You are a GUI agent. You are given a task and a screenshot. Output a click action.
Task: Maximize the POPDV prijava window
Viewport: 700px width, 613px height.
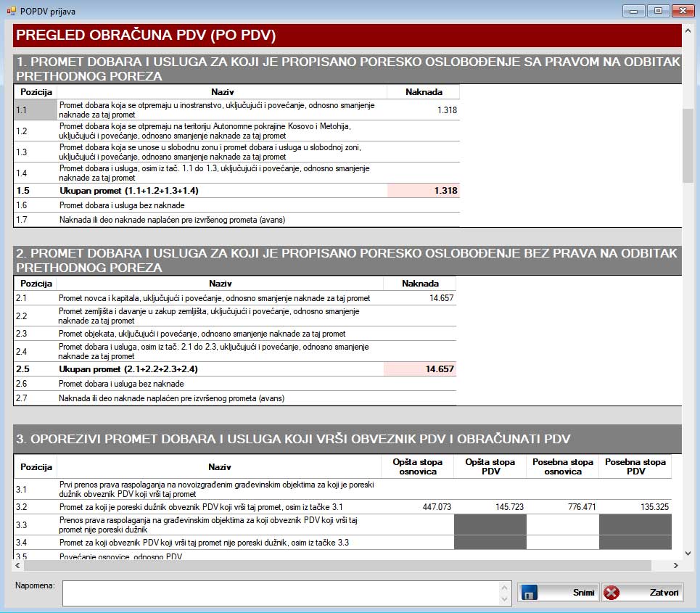pyautogui.click(x=658, y=11)
